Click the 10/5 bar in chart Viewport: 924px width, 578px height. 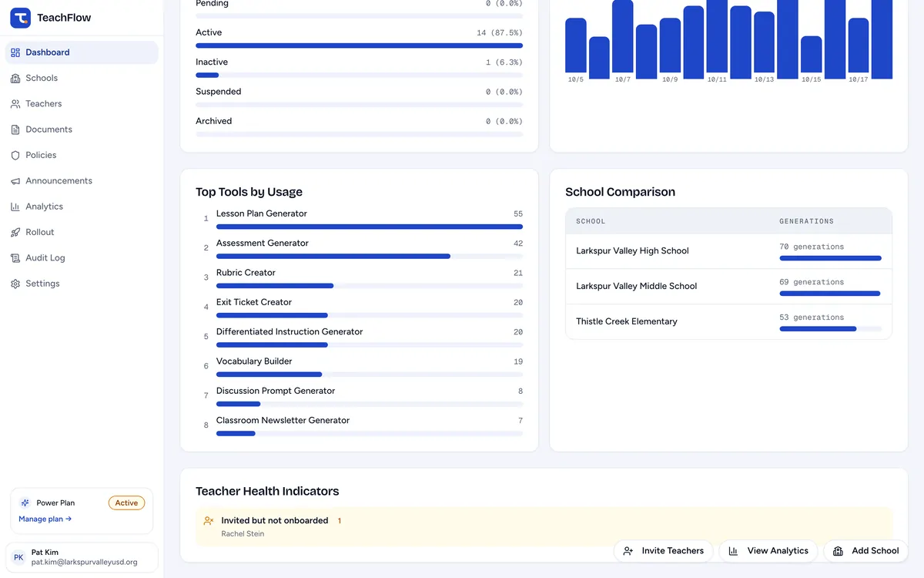click(576, 45)
